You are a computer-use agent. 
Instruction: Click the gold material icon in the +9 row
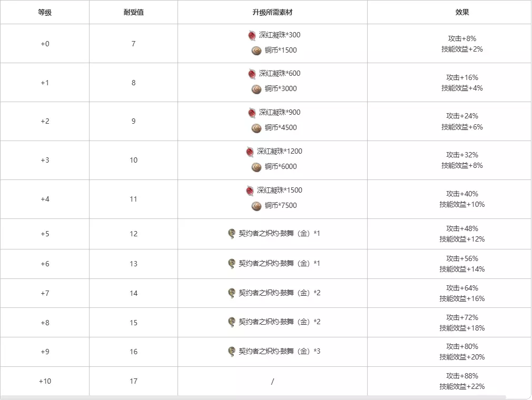[231, 351]
